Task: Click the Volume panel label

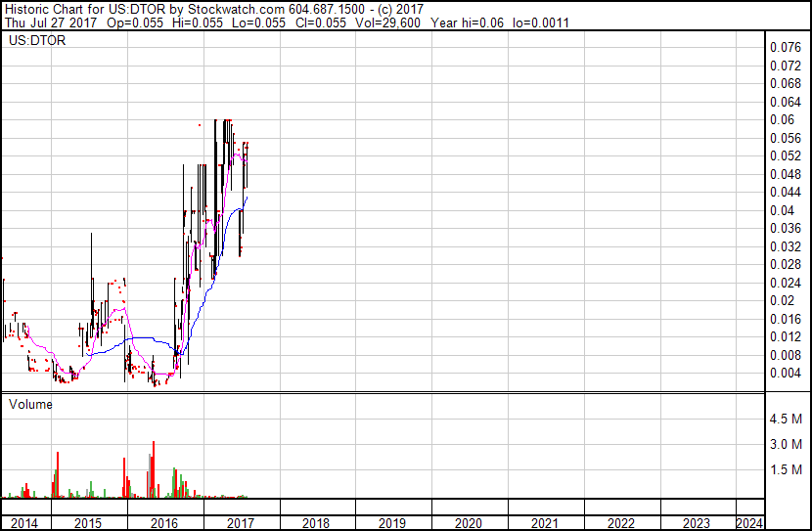Action: coord(30,404)
